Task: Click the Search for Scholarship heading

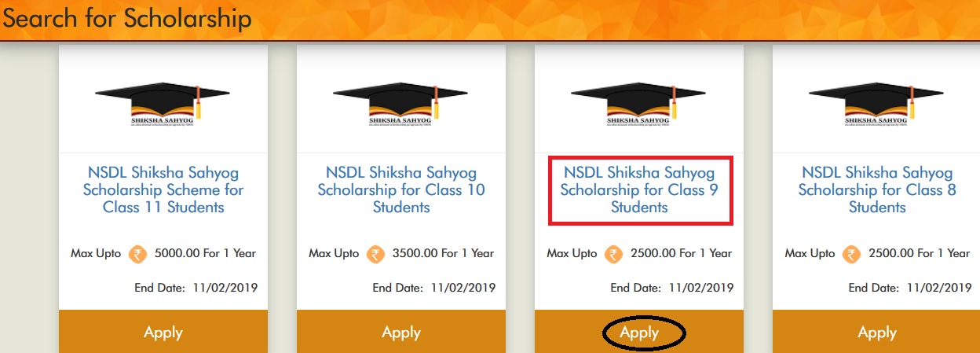Action: click(127, 19)
